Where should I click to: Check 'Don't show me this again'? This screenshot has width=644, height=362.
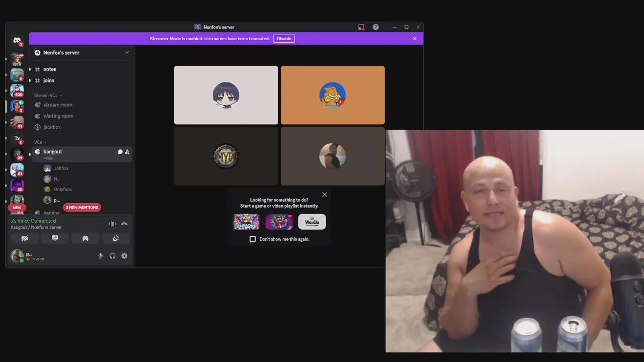[253, 239]
